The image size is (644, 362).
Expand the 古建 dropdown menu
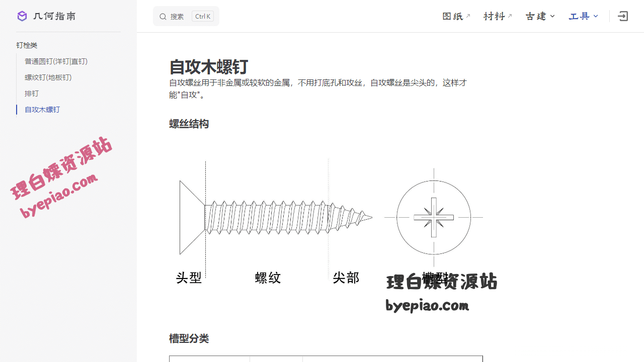[540, 16]
